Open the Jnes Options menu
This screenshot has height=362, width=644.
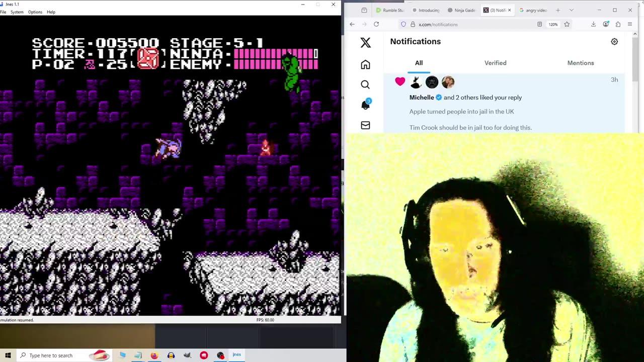[x=35, y=12]
